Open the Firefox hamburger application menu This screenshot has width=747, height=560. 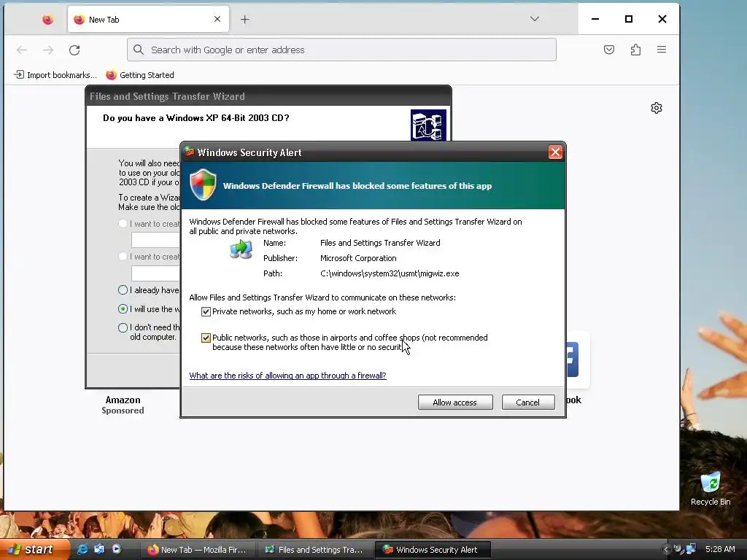point(661,50)
